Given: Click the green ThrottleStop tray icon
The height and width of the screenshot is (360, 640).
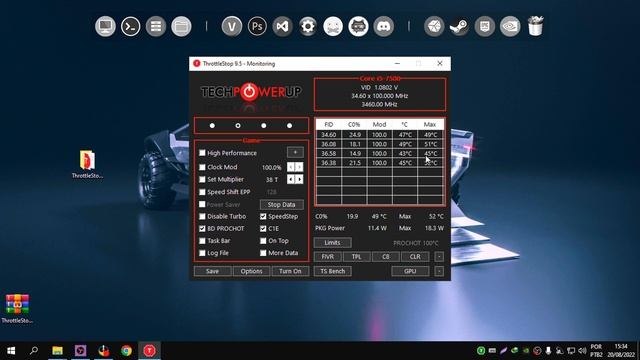Looking at the screenshot, I should [481, 351].
